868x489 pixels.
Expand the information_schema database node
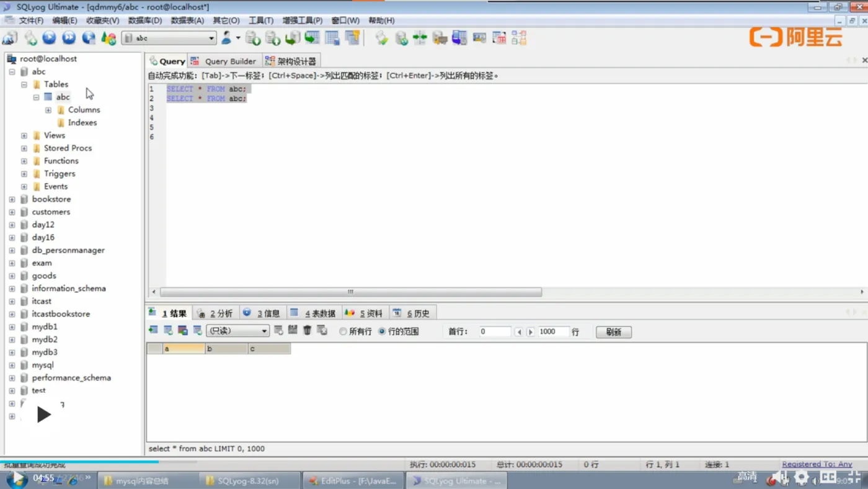pos(12,289)
